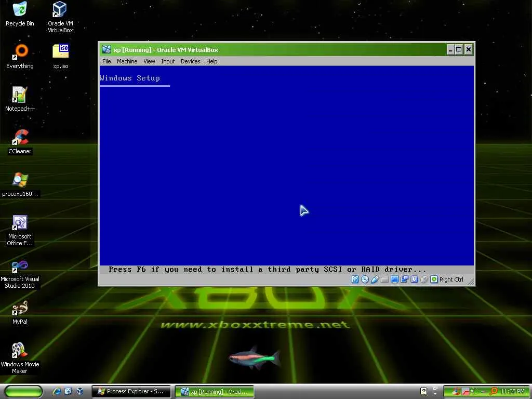Screen dimensions: 532x399
Task: Select the Oracle VM VirtualBox desktop shortcut
Action: pyautogui.click(x=60, y=17)
